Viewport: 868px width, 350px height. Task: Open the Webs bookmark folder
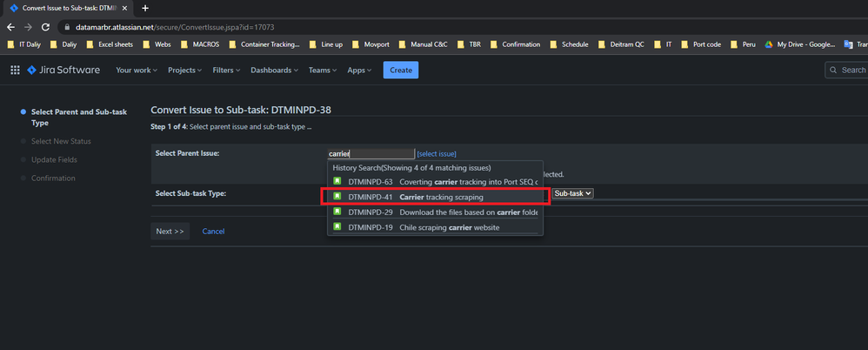point(157,44)
